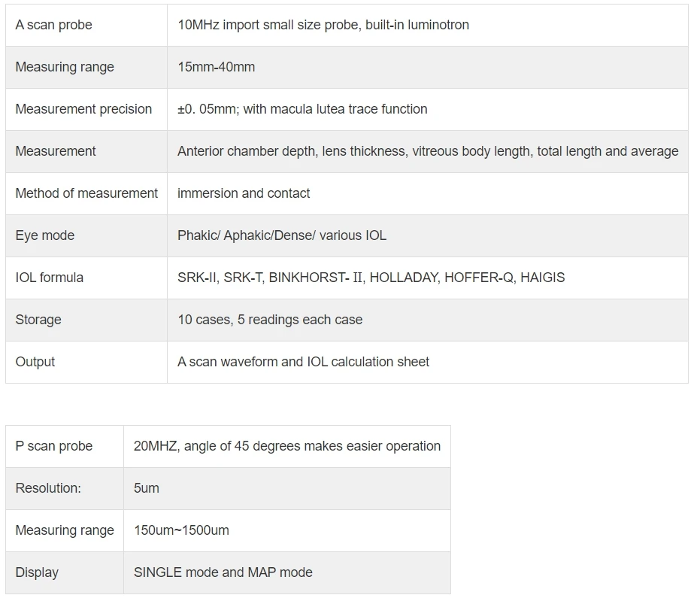The width and height of the screenshot is (700, 598).
Task: Click the "Measurement precision" label cell
Action: 83,109
